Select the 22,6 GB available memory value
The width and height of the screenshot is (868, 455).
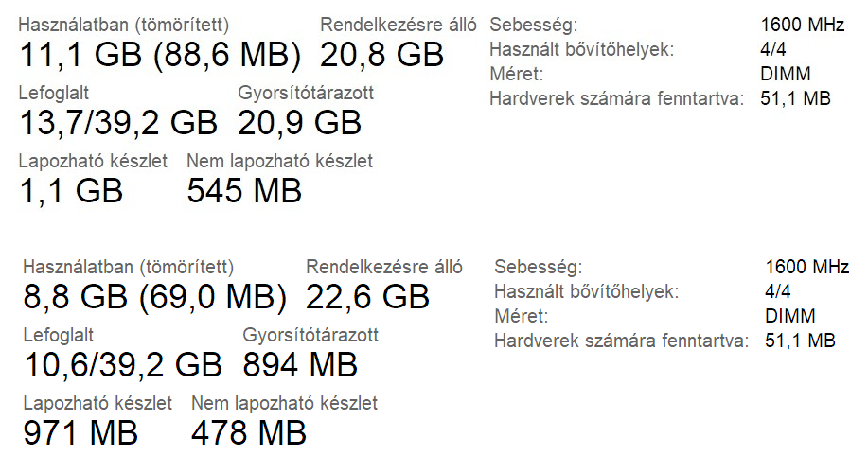coord(368,298)
